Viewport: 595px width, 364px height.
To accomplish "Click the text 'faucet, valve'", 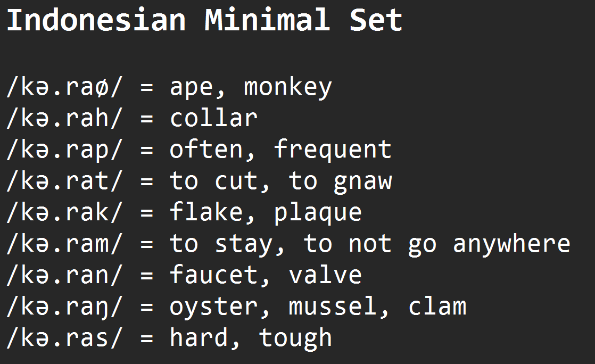I will 266,275.
